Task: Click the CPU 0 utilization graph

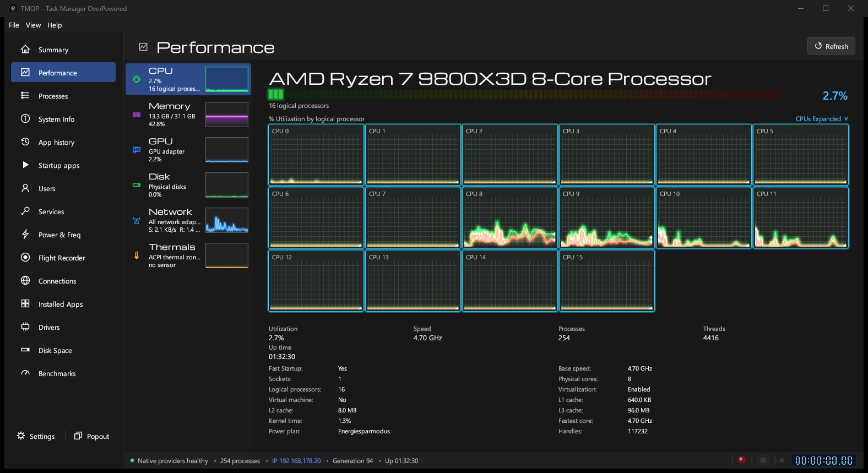Action: point(316,155)
